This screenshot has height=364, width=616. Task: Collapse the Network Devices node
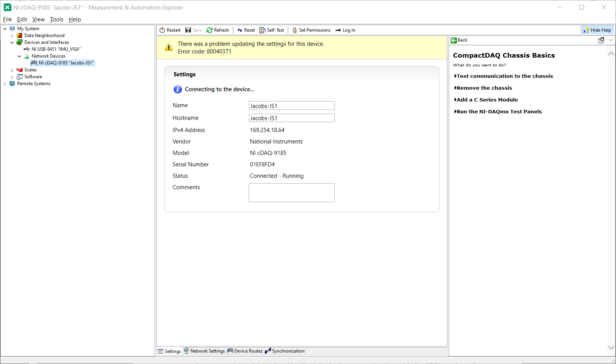[19, 56]
